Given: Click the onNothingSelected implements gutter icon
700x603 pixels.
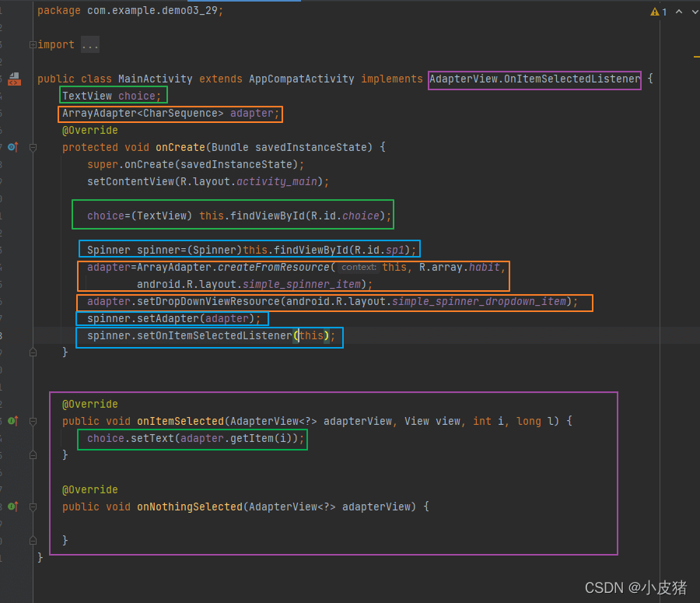Looking at the screenshot, I should 13,507.
